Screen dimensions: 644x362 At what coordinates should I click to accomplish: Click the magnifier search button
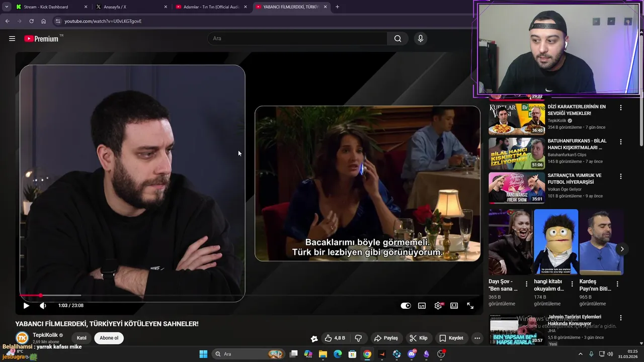397,39
